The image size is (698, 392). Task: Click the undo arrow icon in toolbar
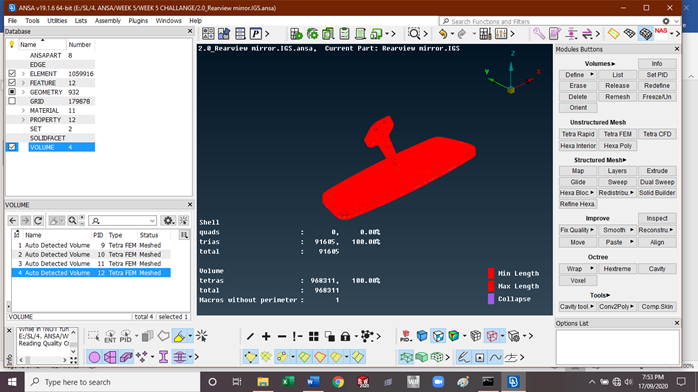tap(442, 34)
